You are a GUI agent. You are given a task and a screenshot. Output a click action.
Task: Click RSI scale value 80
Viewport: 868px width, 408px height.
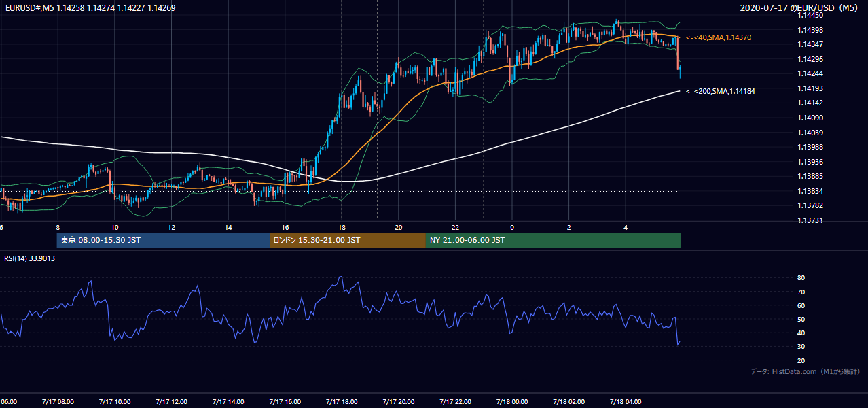point(801,278)
